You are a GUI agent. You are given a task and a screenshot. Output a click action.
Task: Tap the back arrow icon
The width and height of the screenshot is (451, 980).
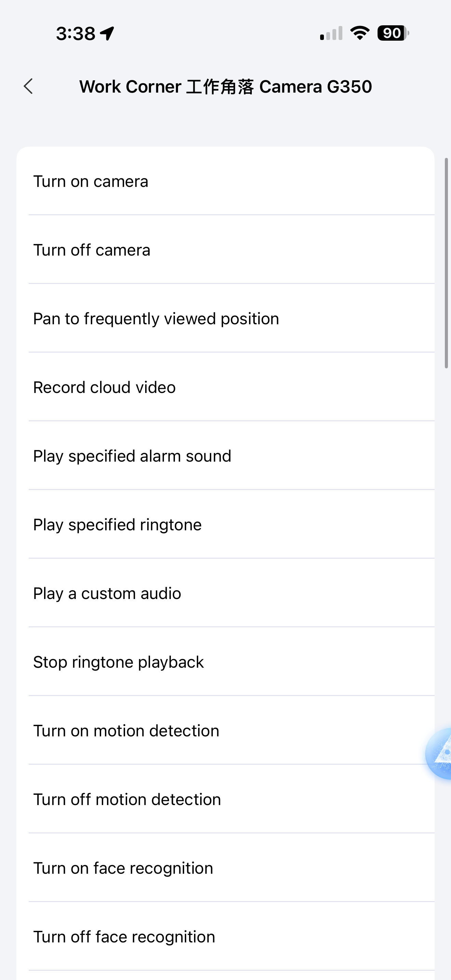[28, 86]
